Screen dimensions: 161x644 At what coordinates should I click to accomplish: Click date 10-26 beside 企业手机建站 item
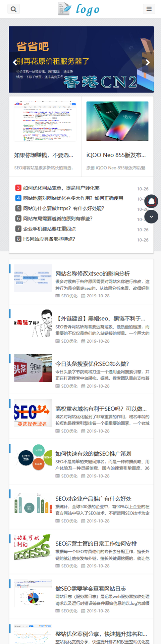point(143,230)
